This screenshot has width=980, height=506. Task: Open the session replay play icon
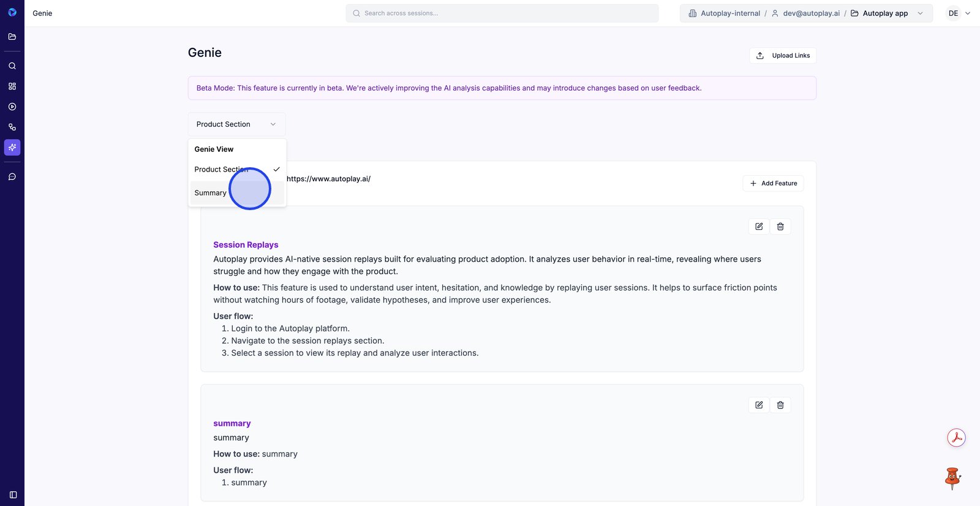point(12,107)
